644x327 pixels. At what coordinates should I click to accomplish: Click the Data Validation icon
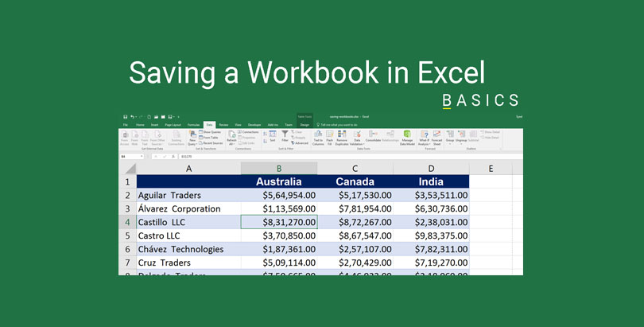click(x=357, y=134)
